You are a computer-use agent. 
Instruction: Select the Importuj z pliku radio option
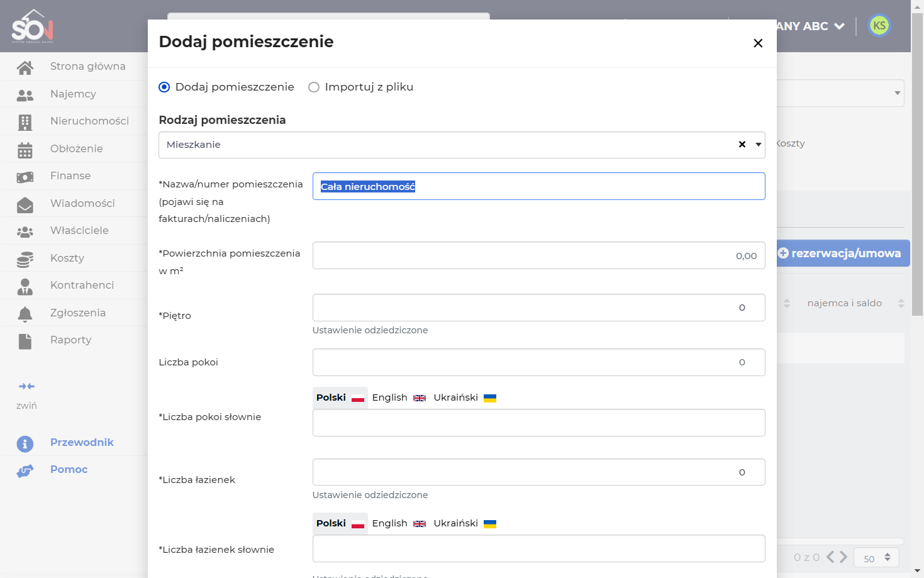[314, 87]
